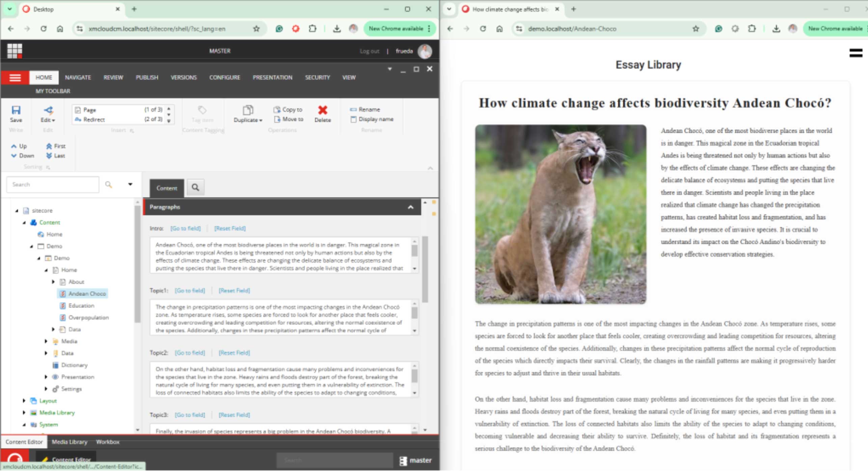Go home in the demo.localhost browser
The width and height of the screenshot is (868, 471).
pos(499,29)
